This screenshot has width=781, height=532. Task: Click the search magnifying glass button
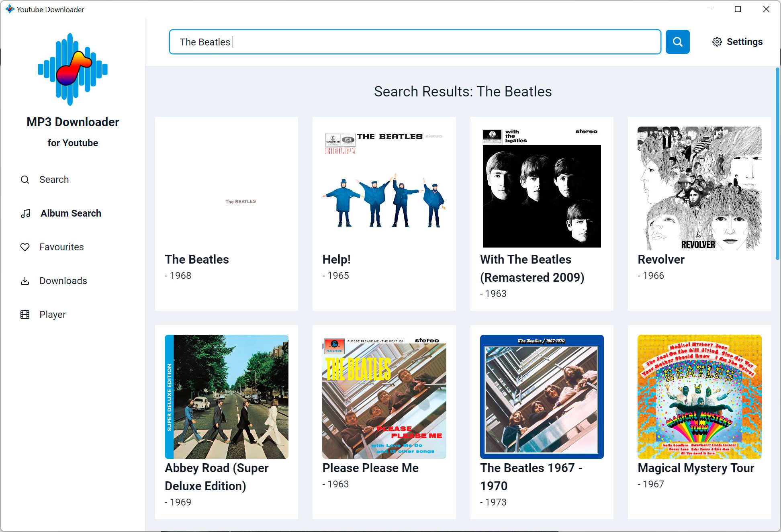click(x=677, y=41)
